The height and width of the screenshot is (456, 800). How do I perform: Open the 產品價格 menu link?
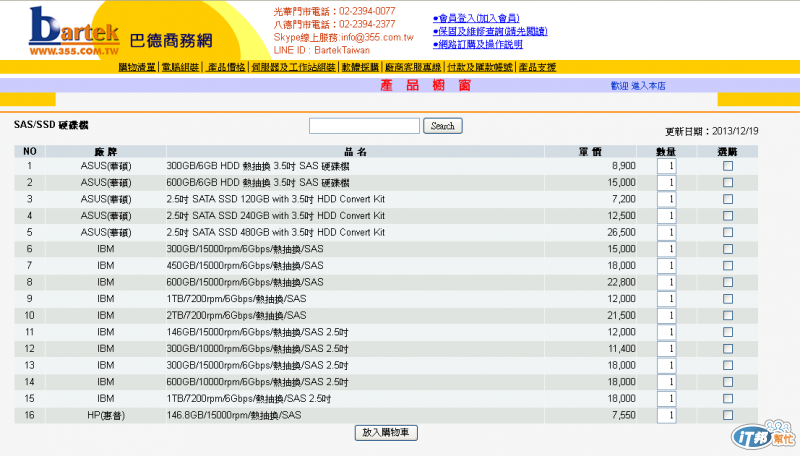[226, 67]
